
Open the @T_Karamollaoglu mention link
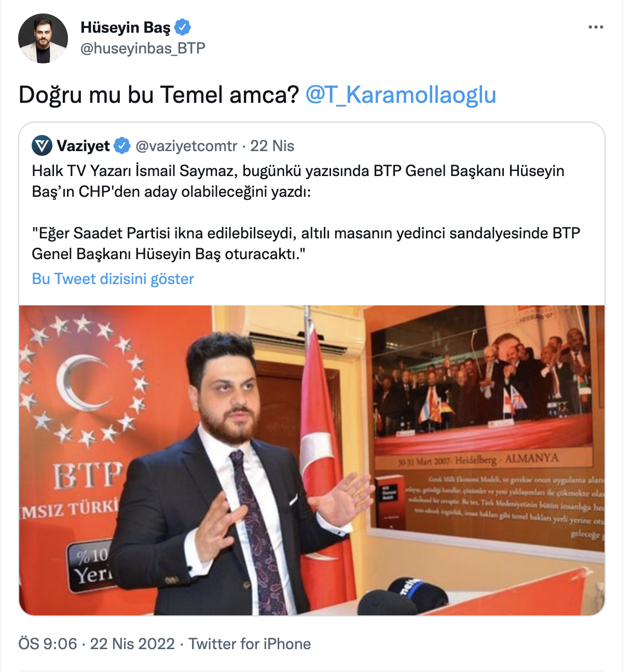click(401, 95)
